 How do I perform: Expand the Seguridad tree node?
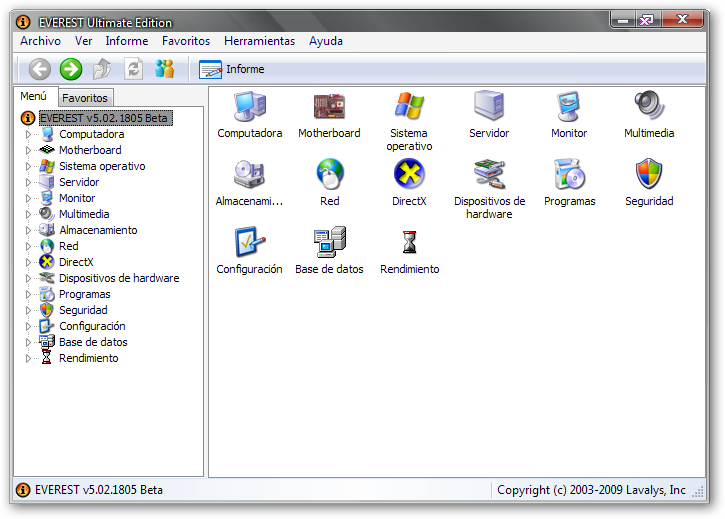tap(28, 310)
